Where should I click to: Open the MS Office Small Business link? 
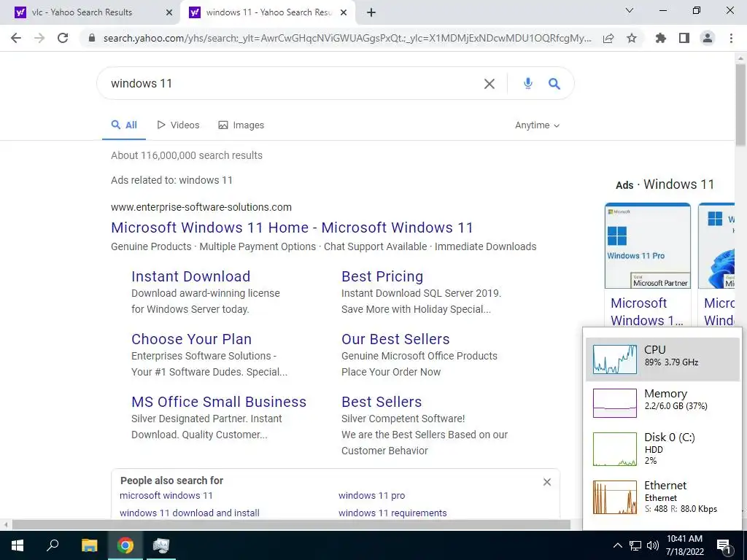[x=219, y=402]
